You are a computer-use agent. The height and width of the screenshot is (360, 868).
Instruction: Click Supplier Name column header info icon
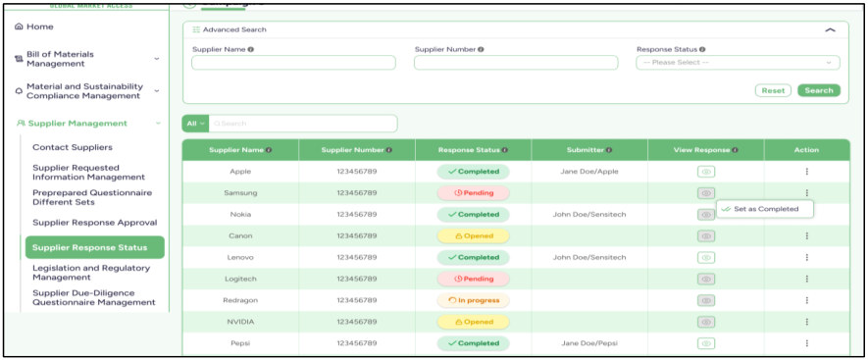coord(269,150)
